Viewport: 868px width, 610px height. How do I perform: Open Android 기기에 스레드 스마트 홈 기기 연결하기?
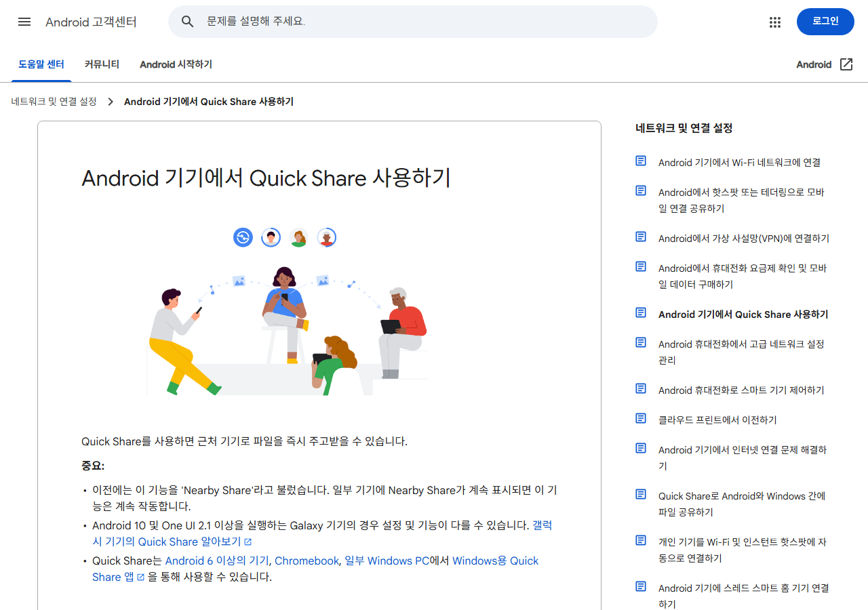pos(744,596)
